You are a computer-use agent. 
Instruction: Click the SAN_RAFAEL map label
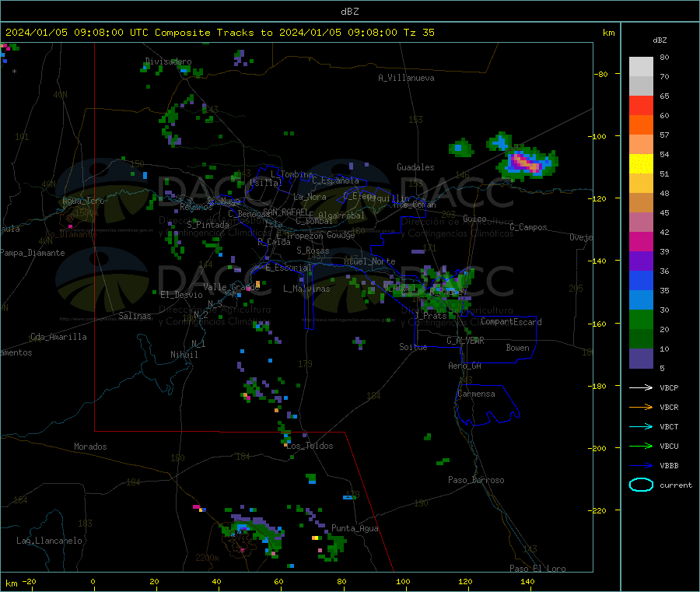pos(284,212)
